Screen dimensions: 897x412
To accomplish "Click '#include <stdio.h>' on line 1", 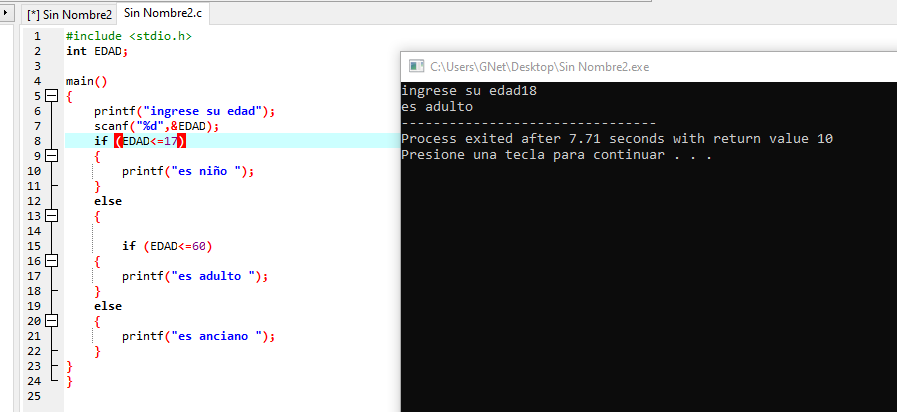I will (x=129, y=36).
